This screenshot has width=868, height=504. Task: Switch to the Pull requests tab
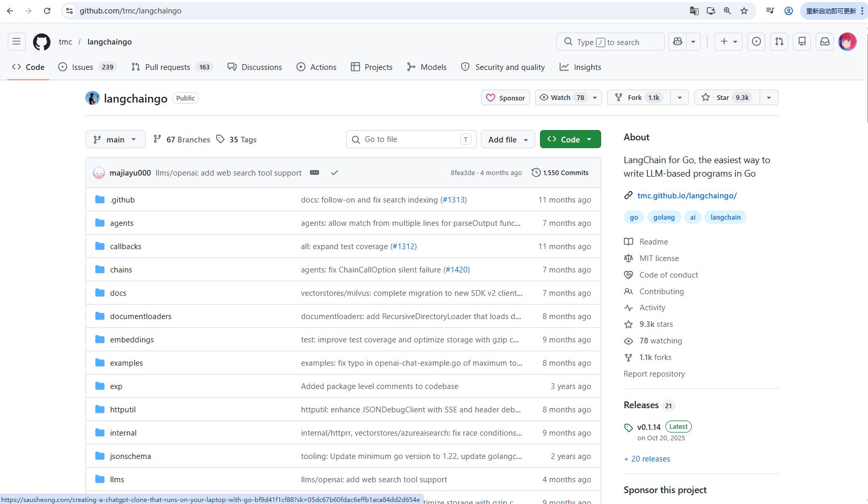point(172,67)
